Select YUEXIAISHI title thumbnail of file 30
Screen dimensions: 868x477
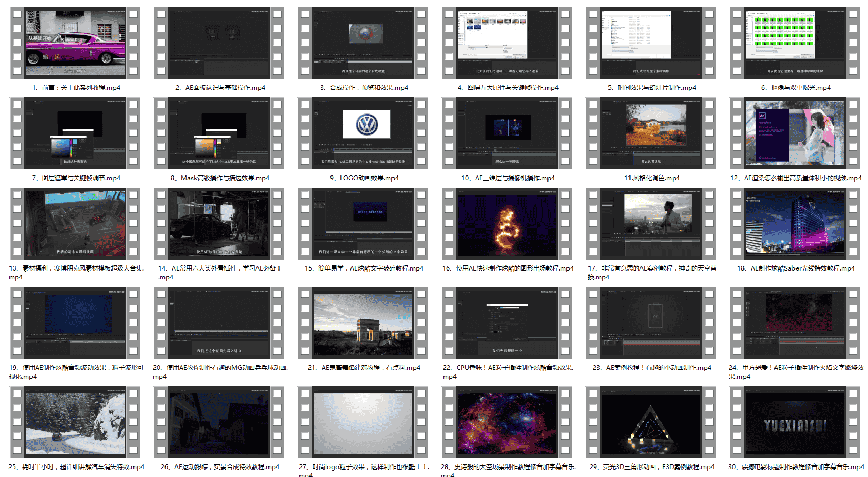pos(795,422)
